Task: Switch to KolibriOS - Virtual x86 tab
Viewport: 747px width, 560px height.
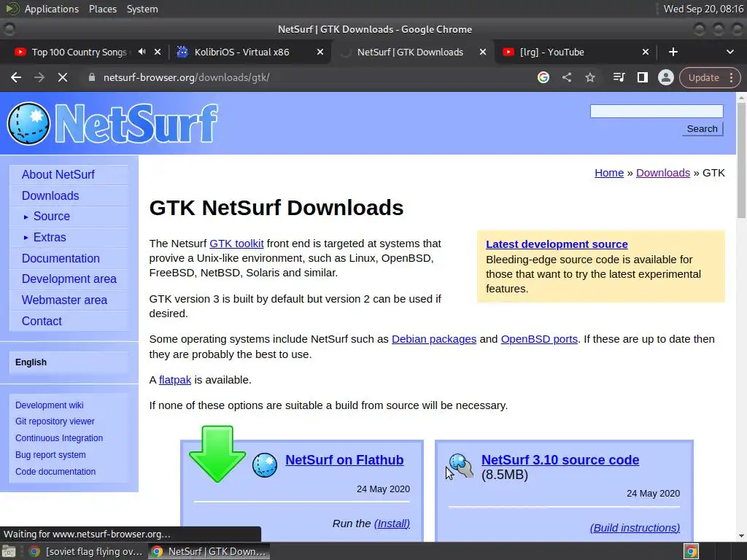Action: [x=241, y=52]
